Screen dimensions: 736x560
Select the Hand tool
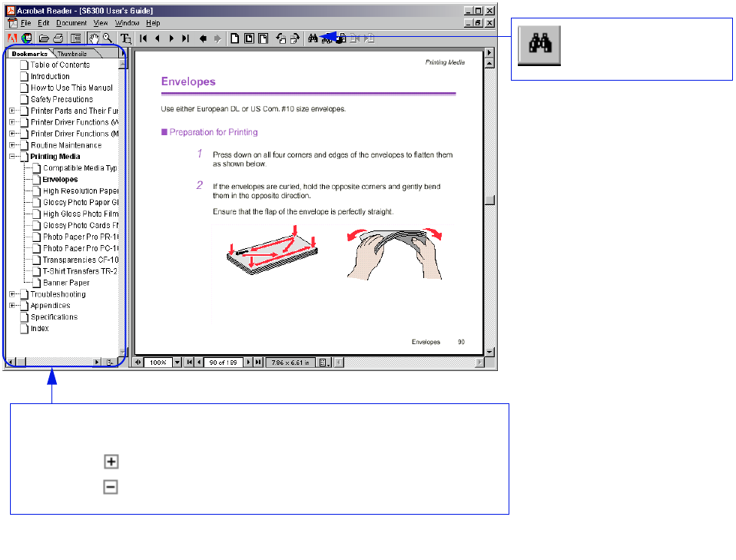94,38
